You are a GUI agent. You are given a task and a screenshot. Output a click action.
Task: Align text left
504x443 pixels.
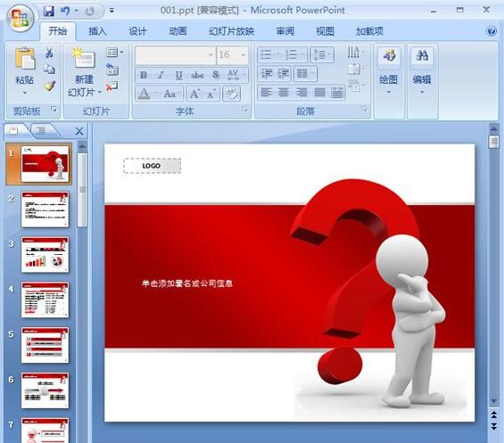pyautogui.click(x=266, y=93)
